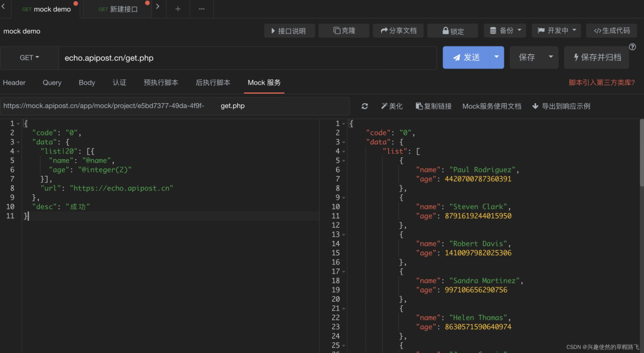Screen dimensions: 644x353
Task: Open the tab overflow ellipsis menu
Action: point(202,9)
